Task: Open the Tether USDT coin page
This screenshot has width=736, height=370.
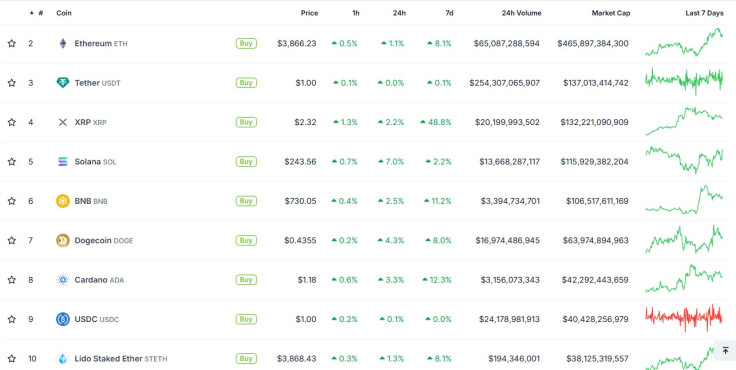Action: [x=98, y=83]
